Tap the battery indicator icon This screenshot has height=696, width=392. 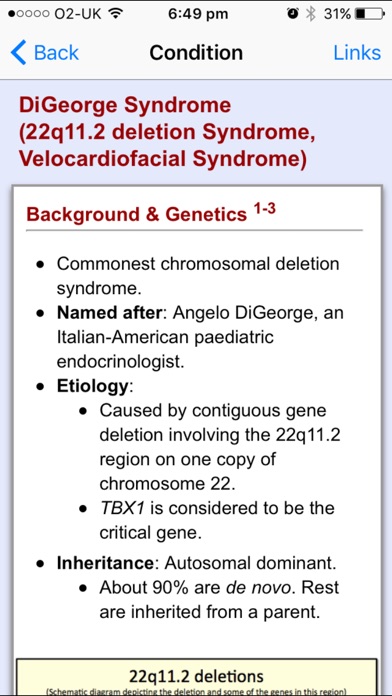click(369, 14)
